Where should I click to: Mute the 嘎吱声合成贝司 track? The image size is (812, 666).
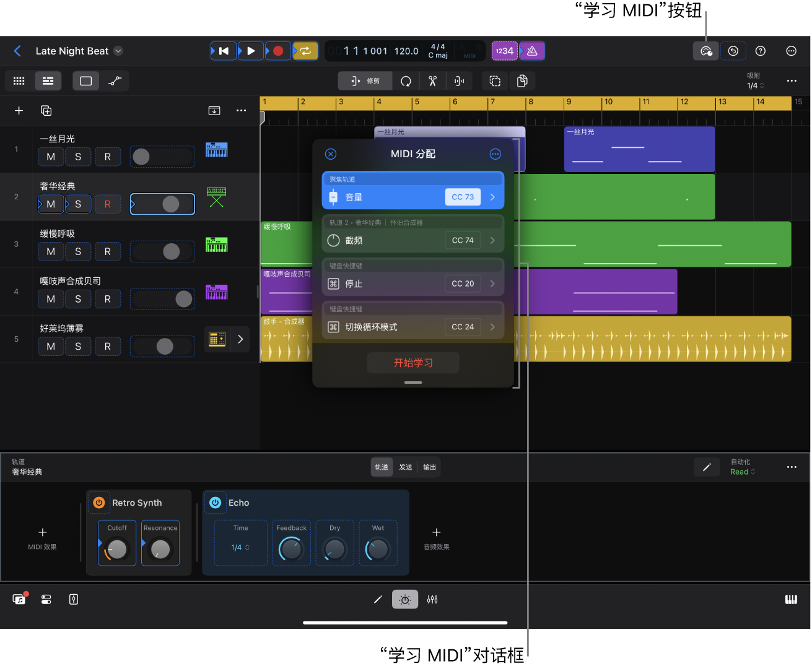pyautogui.click(x=51, y=299)
